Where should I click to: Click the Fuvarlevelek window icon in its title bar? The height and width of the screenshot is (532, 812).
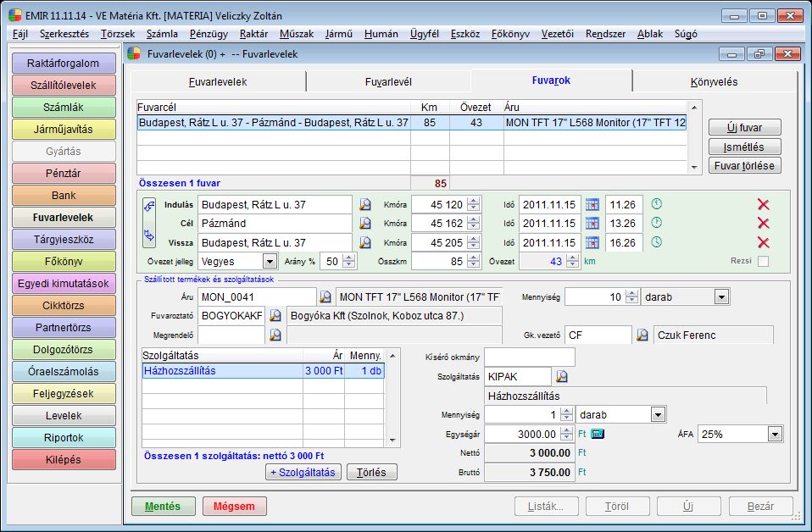[x=134, y=54]
